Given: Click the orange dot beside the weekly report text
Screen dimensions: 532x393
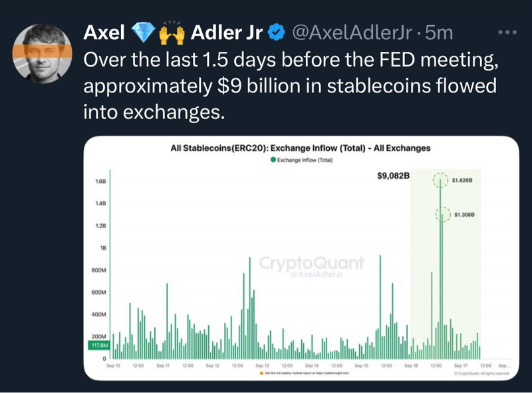Looking at the screenshot, I should (260, 373).
